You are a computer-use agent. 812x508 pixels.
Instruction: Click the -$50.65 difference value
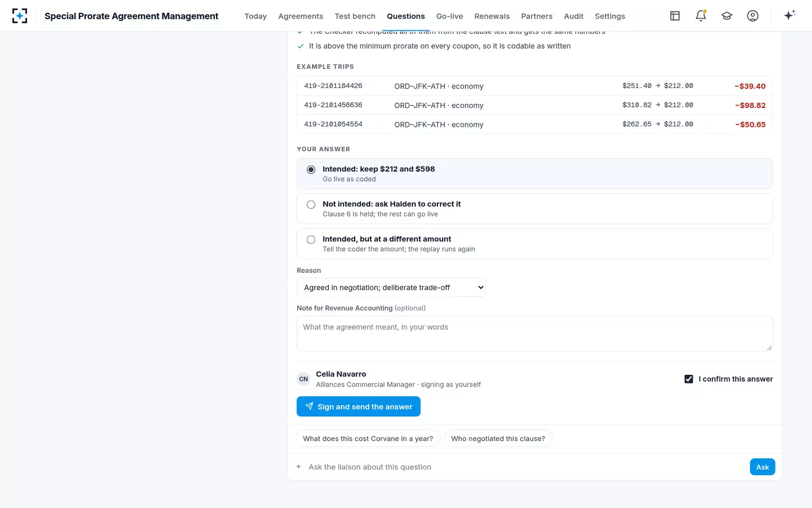coord(750,124)
